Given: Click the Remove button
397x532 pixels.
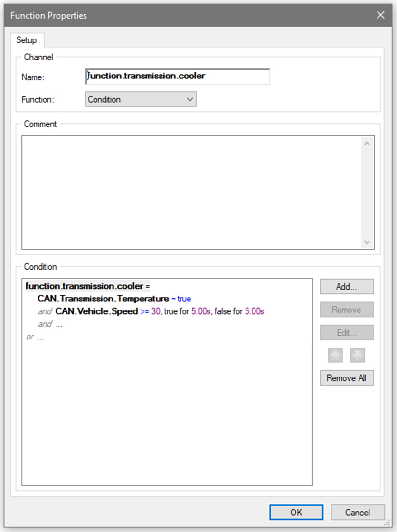Looking at the screenshot, I should [x=346, y=310].
